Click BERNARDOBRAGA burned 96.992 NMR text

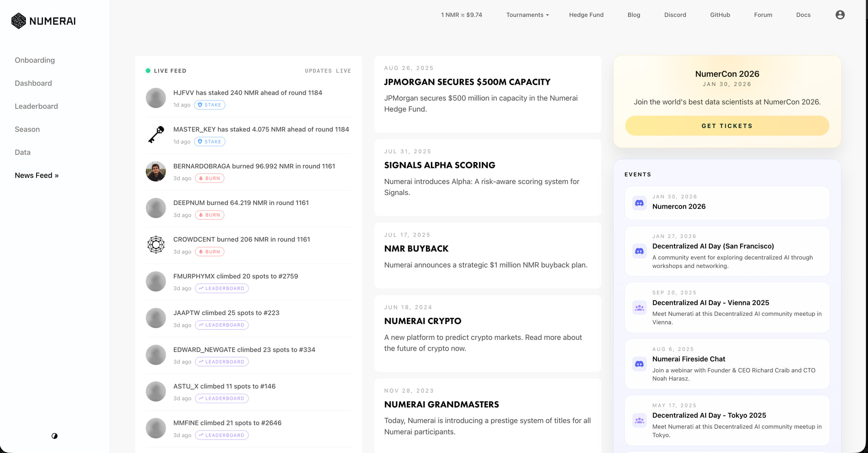tap(254, 166)
